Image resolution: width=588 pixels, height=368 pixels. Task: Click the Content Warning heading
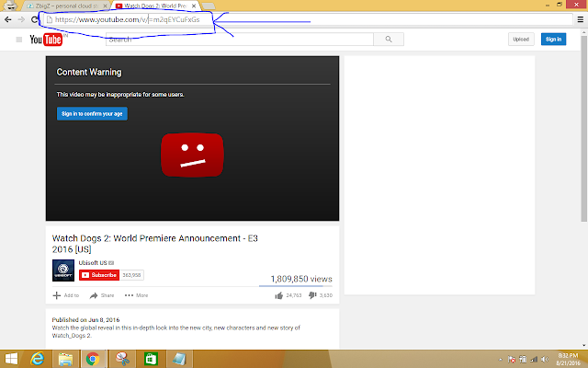pos(89,72)
